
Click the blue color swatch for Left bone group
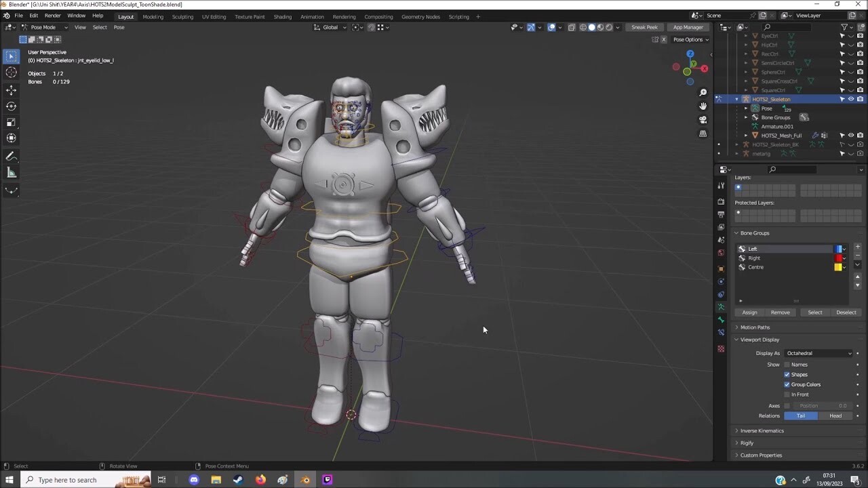click(x=838, y=249)
